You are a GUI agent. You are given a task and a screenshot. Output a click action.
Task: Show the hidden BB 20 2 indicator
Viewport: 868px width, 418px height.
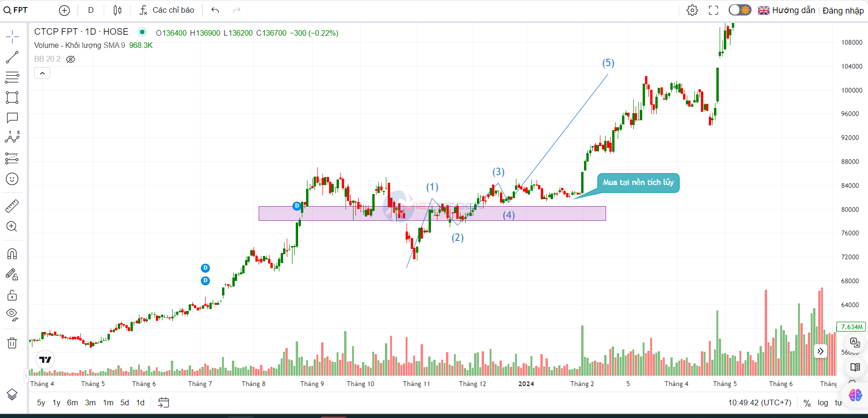coord(70,59)
